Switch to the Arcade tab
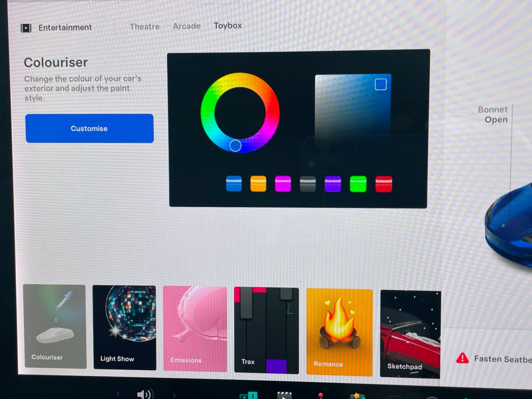532x399 pixels. click(x=187, y=26)
